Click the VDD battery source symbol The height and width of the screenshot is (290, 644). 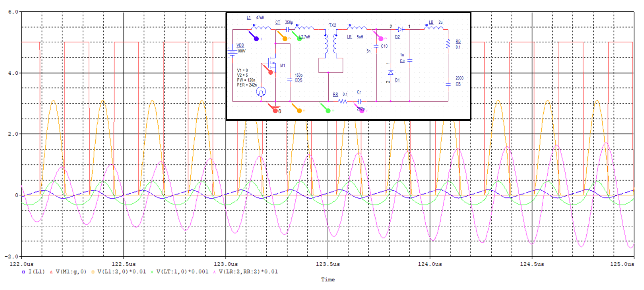(232, 51)
